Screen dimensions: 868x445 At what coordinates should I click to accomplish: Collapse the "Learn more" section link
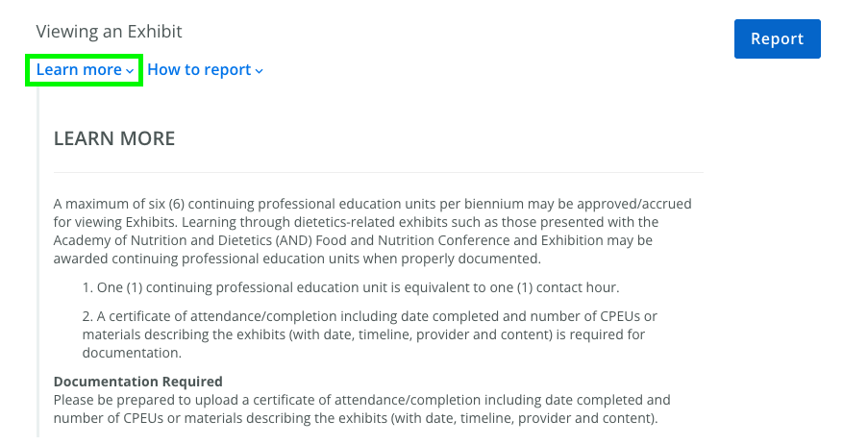pyautogui.click(x=79, y=70)
